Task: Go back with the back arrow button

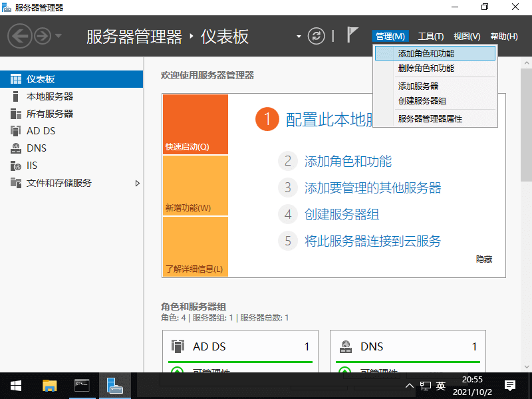Action: click(x=20, y=36)
